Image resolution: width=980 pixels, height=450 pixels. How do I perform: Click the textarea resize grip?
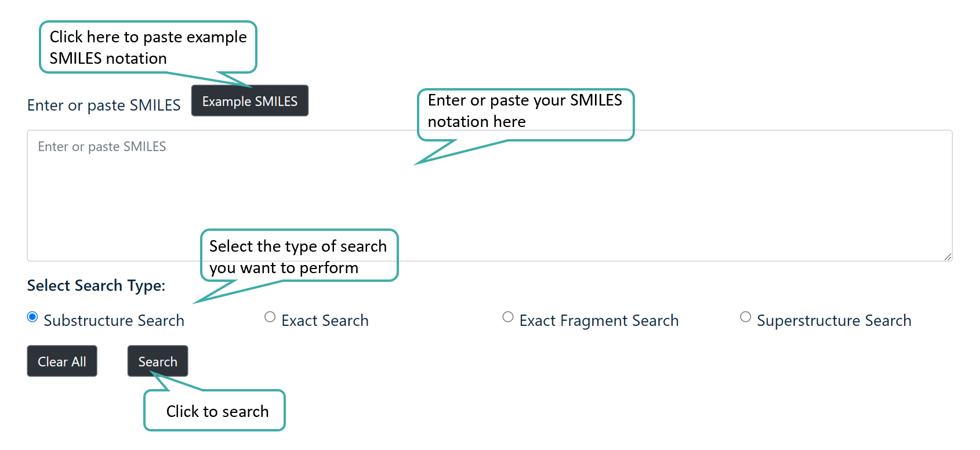coord(947,256)
